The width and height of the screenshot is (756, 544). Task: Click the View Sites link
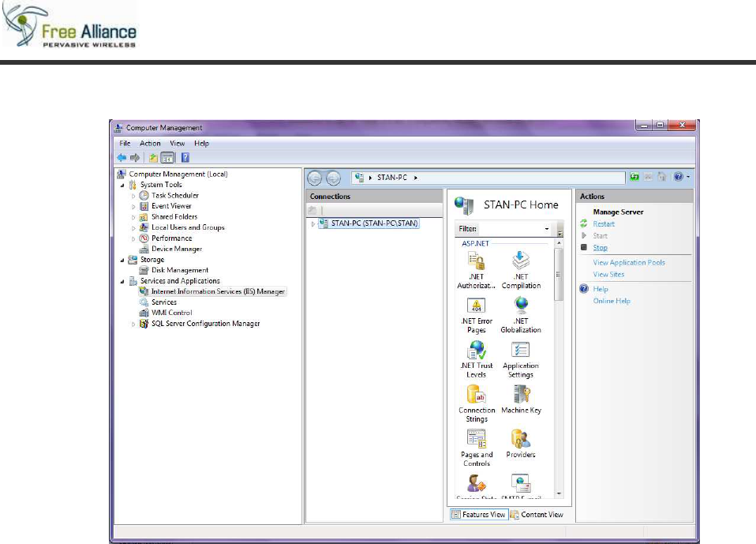(608, 274)
